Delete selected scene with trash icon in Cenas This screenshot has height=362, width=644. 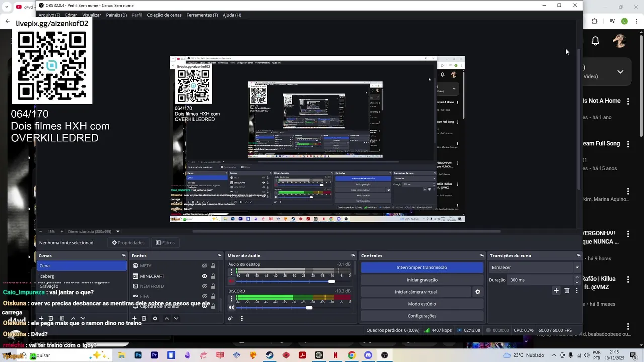(x=51, y=318)
